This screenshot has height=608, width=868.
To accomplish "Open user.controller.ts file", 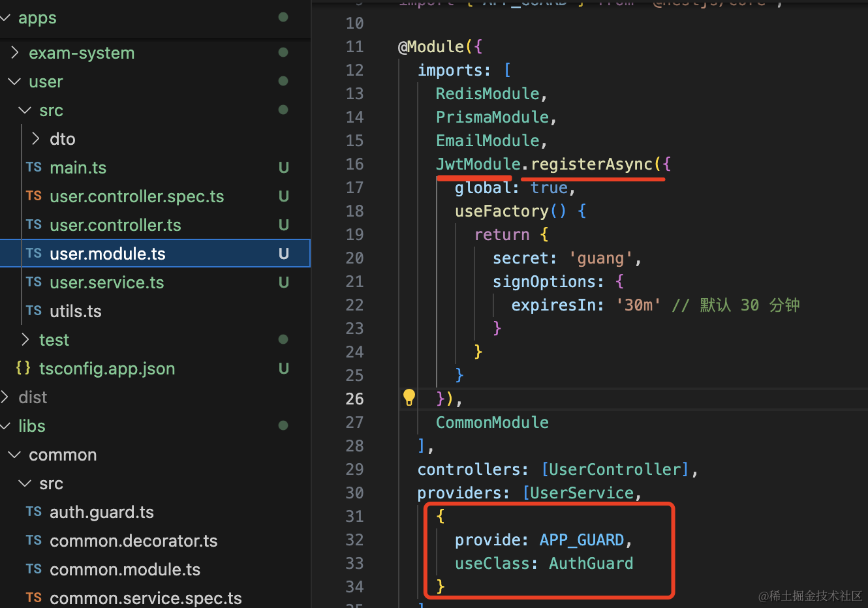I will coord(115,225).
